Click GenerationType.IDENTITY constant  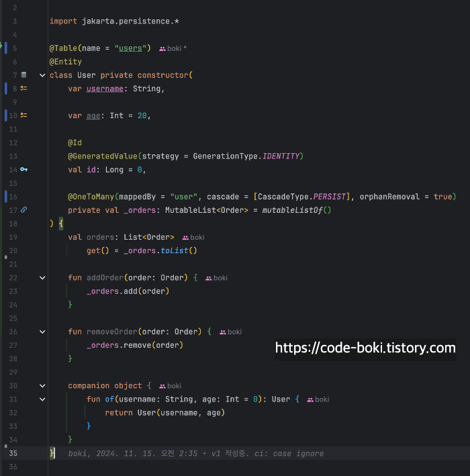(246, 156)
